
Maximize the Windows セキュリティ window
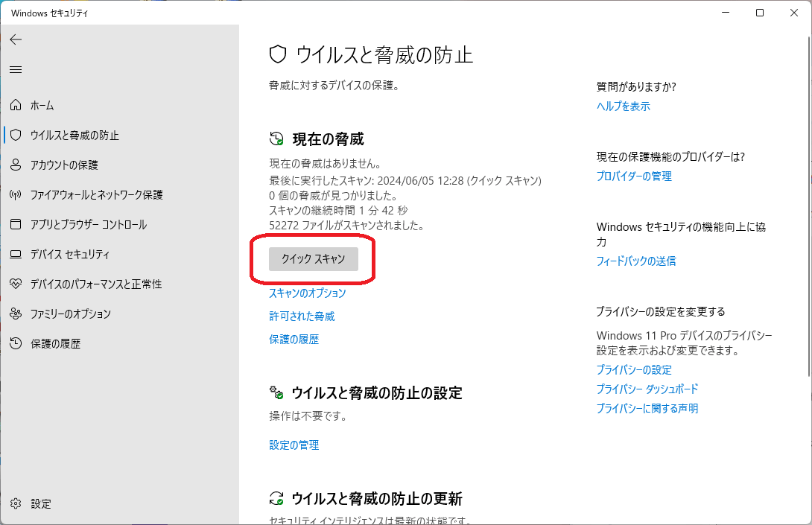click(760, 13)
